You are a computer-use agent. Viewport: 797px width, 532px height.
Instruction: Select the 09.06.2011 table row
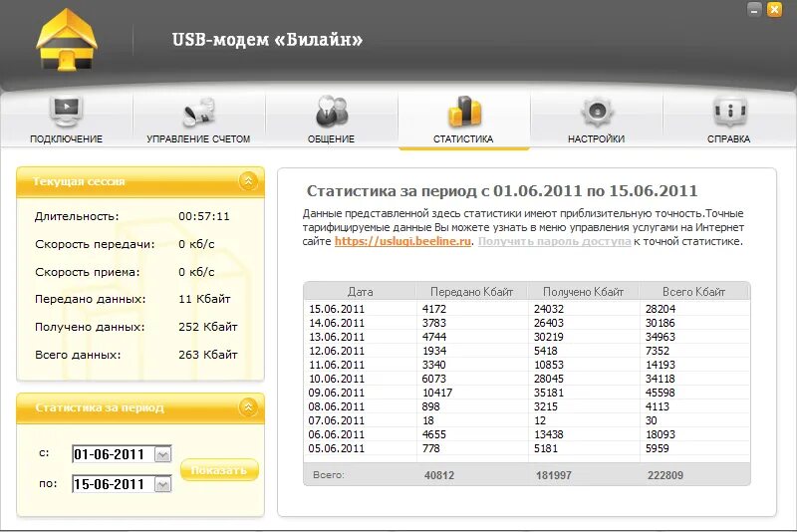click(x=527, y=393)
